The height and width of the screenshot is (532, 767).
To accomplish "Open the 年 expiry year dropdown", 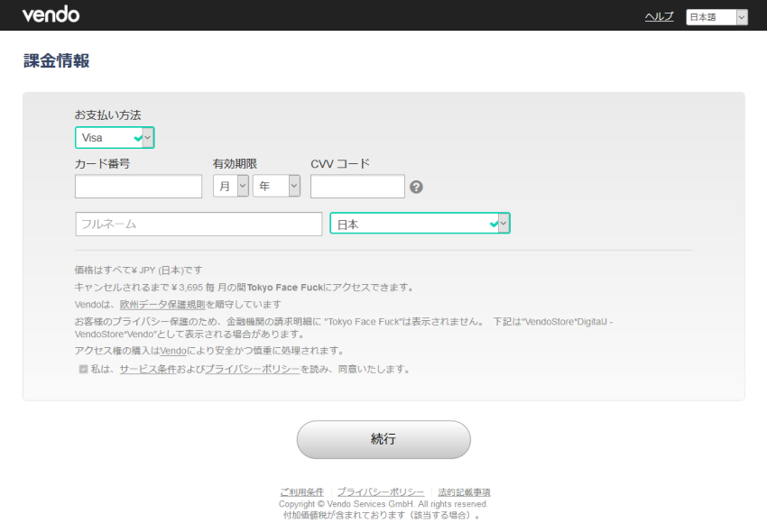I will [276, 186].
